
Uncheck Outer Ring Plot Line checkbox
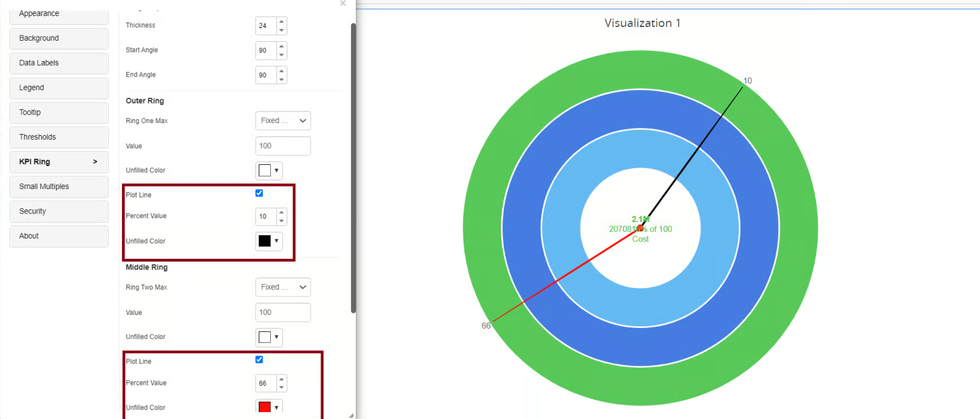tap(259, 193)
